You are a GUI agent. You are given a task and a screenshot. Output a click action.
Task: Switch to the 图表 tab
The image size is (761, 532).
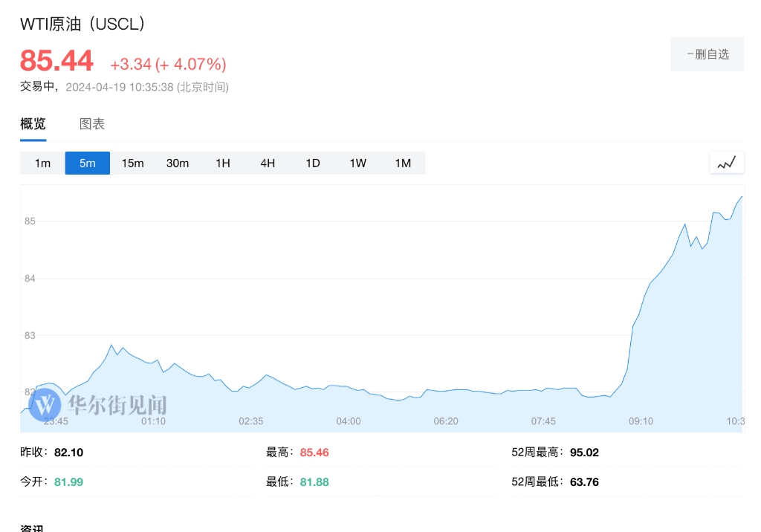click(92, 124)
